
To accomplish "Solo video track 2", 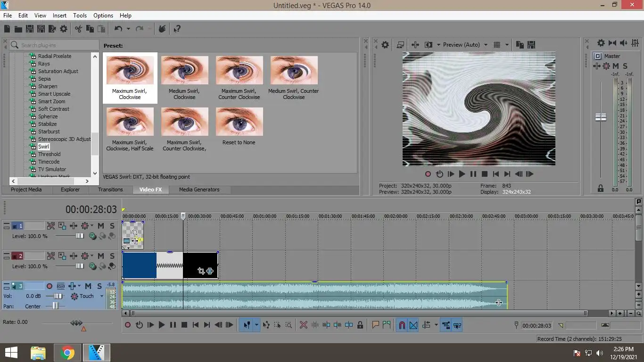I will pyautogui.click(x=112, y=256).
